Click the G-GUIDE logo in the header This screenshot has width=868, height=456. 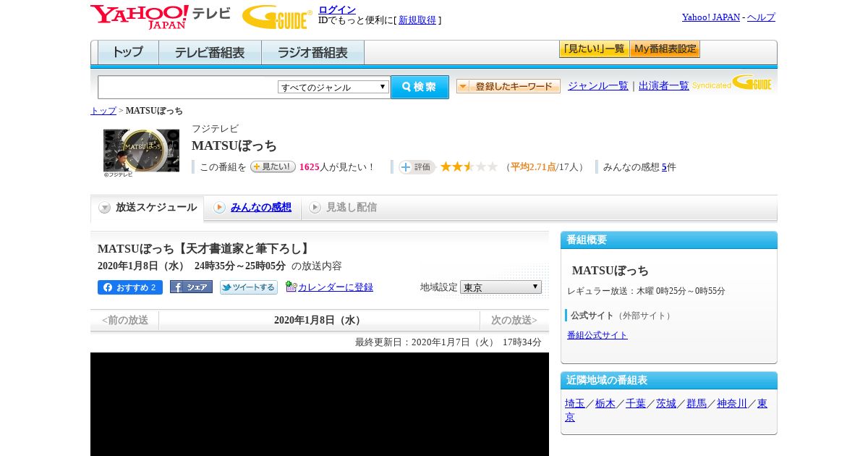pos(277,17)
